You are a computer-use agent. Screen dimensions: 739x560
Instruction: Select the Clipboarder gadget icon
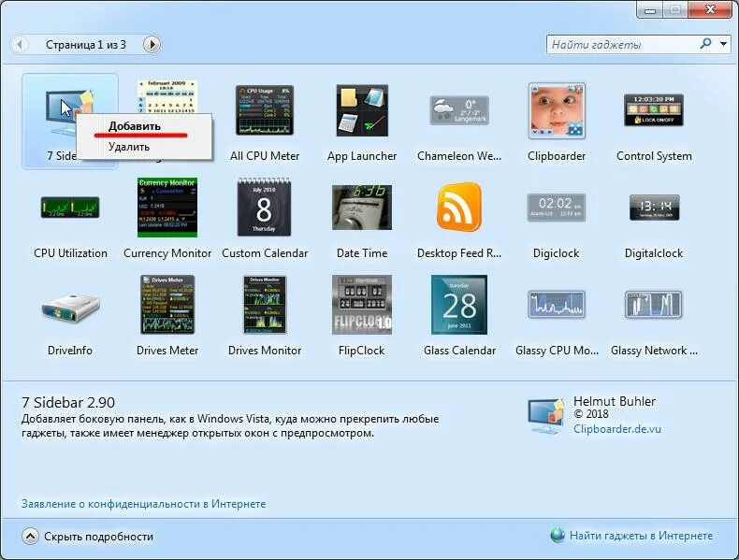pyautogui.click(x=557, y=110)
